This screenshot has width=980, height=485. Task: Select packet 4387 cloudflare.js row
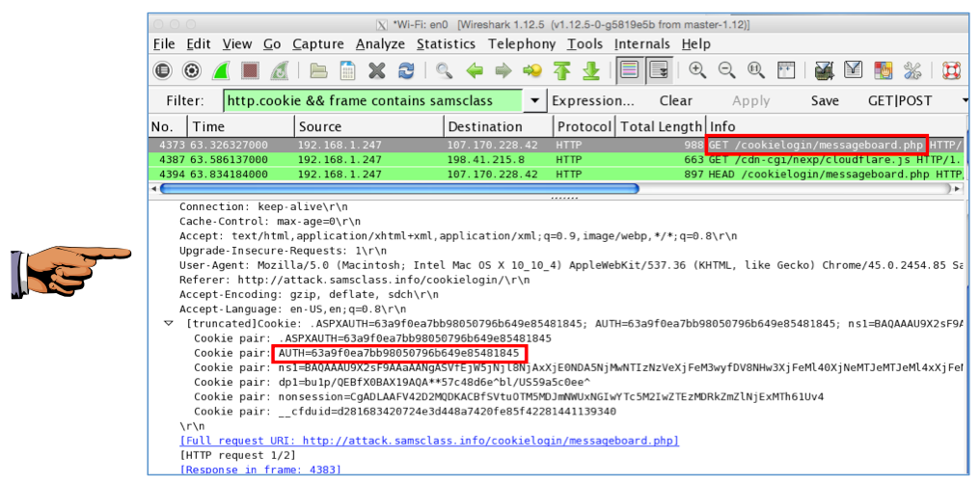pyautogui.click(x=558, y=159)
